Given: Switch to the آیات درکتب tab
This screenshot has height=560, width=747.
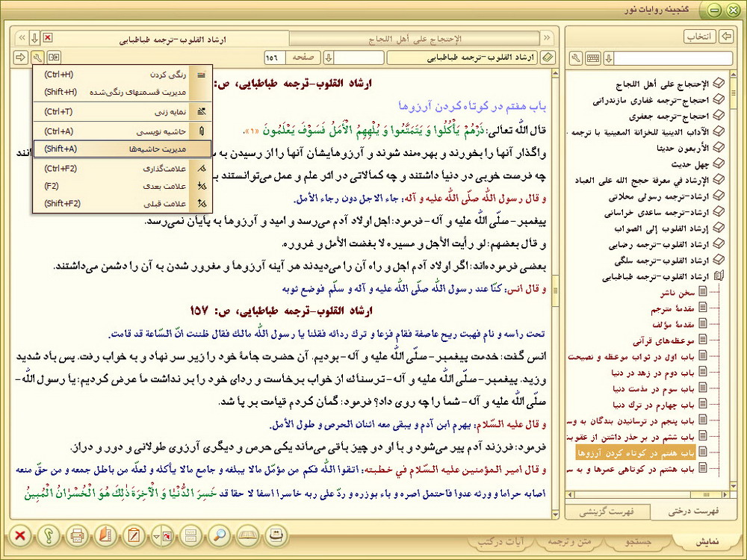Looking at the screenshot, I should 500,542.
